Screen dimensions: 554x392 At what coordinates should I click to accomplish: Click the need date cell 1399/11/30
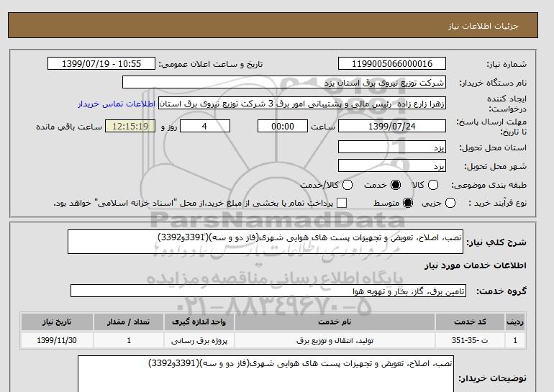pyautogui.click(x=57, y=340)
